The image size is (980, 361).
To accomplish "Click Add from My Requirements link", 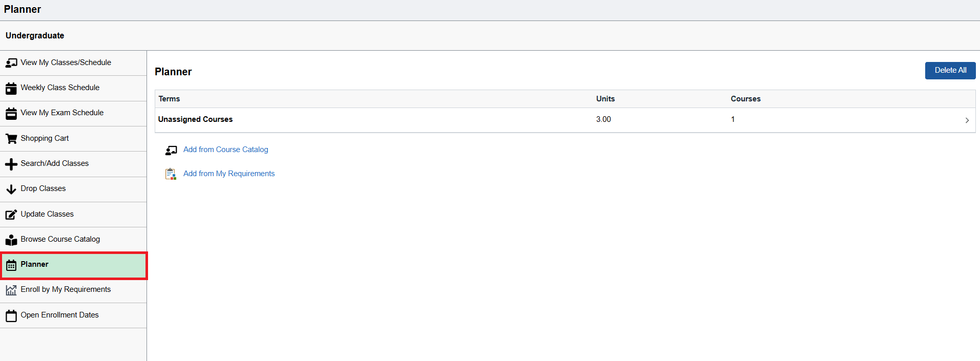I will tap(229, 174).
